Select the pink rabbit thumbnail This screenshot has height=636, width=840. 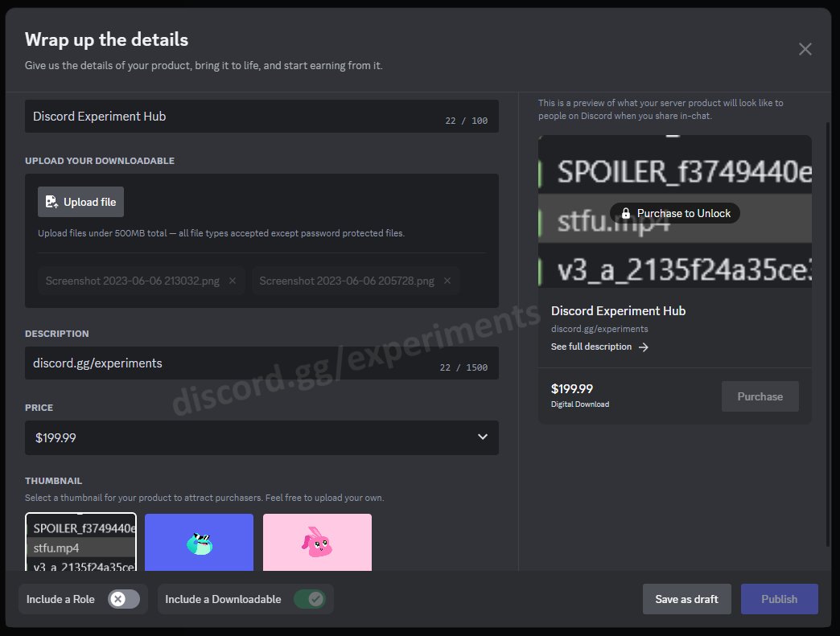pyautogui.click(x=317, y=543)
